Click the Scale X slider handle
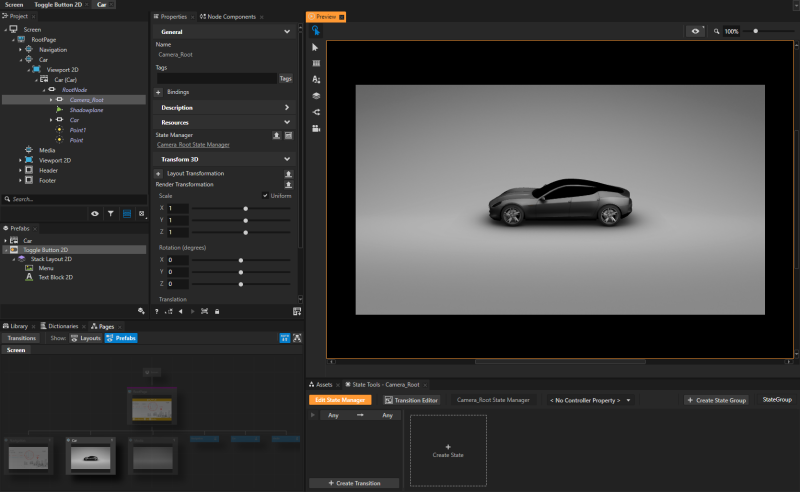The height and width of the screenshot is (492, 800). click(x=246, y=208)
